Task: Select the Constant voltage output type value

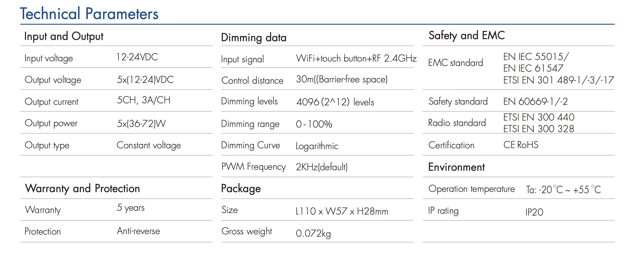Action: coord(149,146)
